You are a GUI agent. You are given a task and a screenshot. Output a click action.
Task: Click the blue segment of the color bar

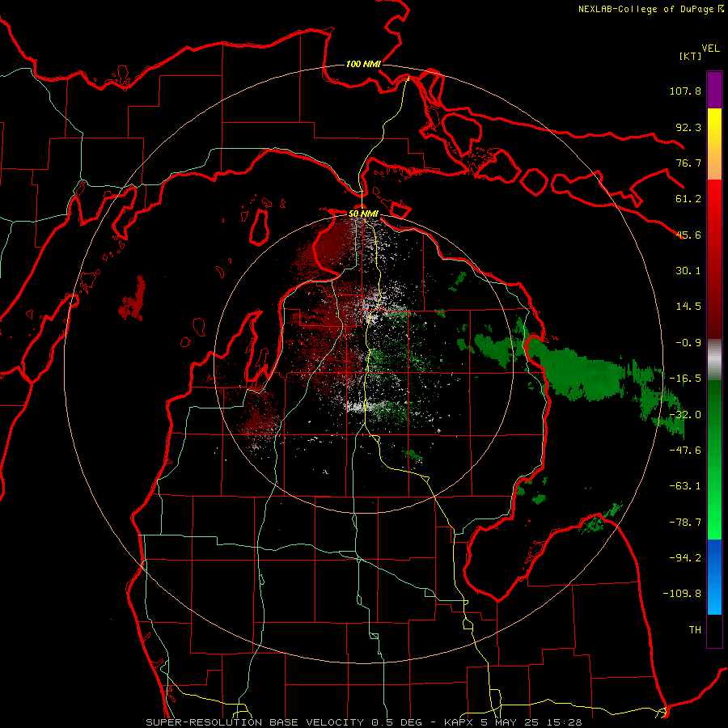(714, 577)
